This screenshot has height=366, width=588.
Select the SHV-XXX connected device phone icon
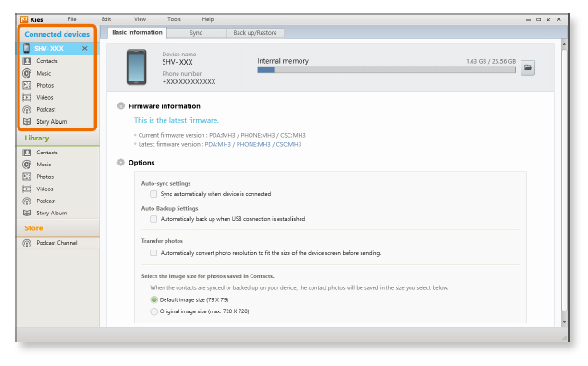[26, 48]
